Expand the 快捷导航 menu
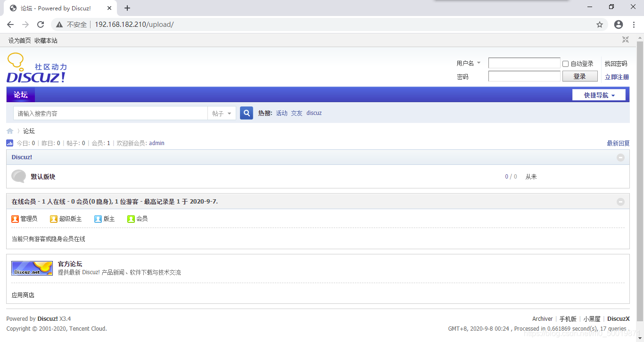This screenshot has height=342, width=644. (599, 95)
